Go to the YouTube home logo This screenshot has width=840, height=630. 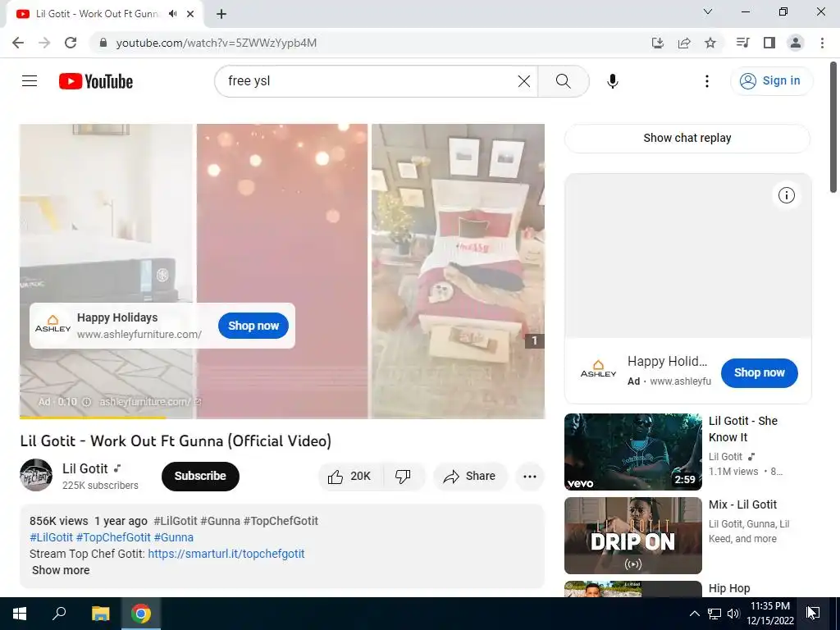96,81
